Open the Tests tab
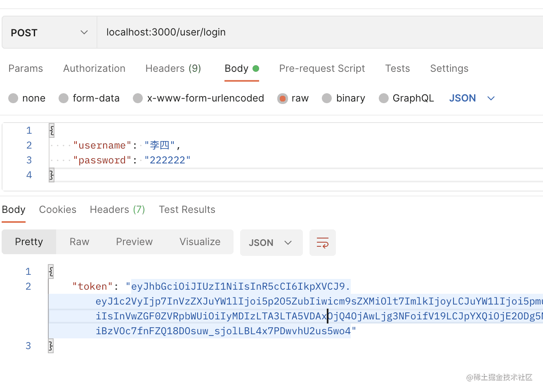Viewport: 543px width, 392px height. click(x=397, y=68)
